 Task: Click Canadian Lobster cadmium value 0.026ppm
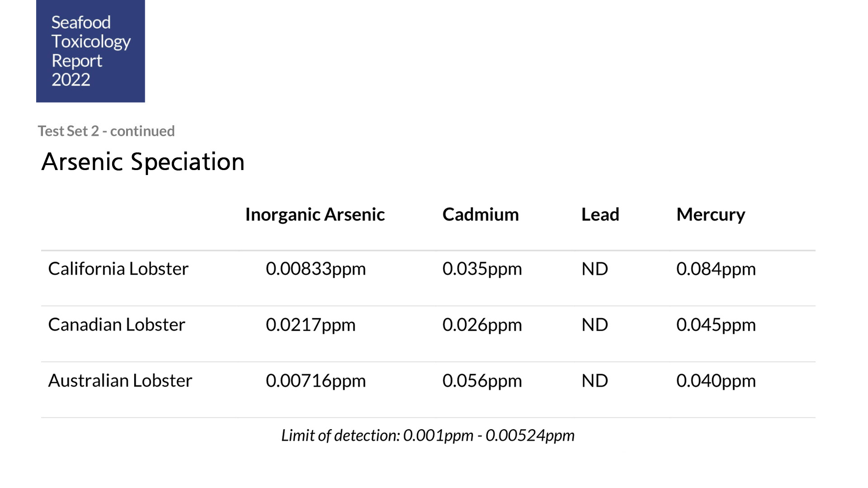pos(482,325)
